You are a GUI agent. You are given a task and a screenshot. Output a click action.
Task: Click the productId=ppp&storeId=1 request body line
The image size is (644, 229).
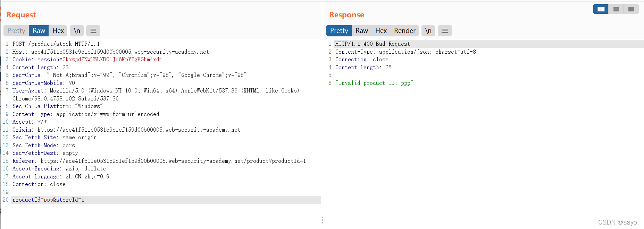click(x=166, y=200)
